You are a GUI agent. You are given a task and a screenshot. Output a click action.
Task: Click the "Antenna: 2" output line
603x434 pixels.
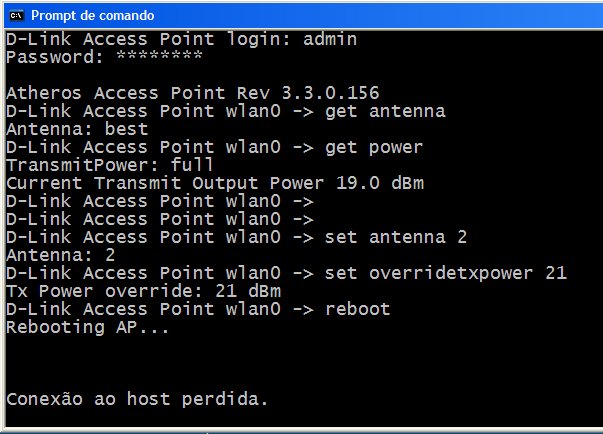[61, 255]
